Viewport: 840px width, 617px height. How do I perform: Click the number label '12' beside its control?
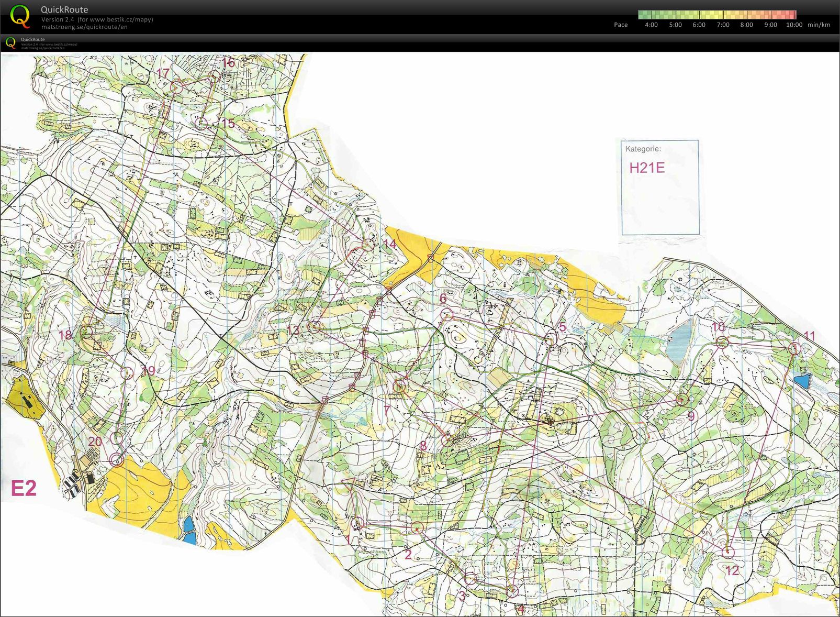732,570
